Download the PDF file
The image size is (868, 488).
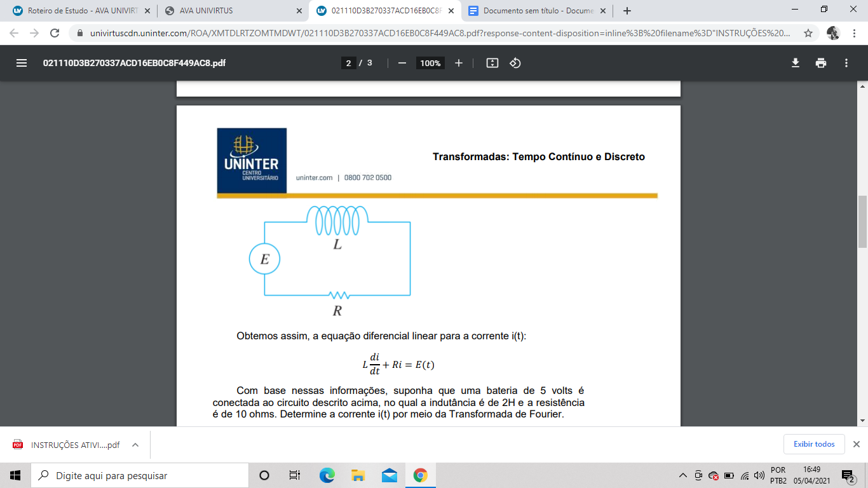pos(795,63)
